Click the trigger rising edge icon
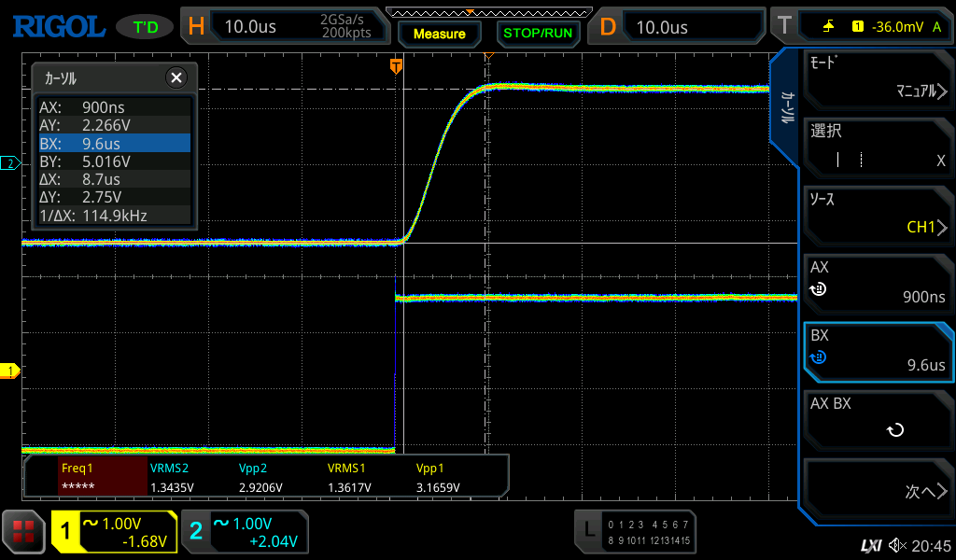956x560 pixels. [827, 26]
